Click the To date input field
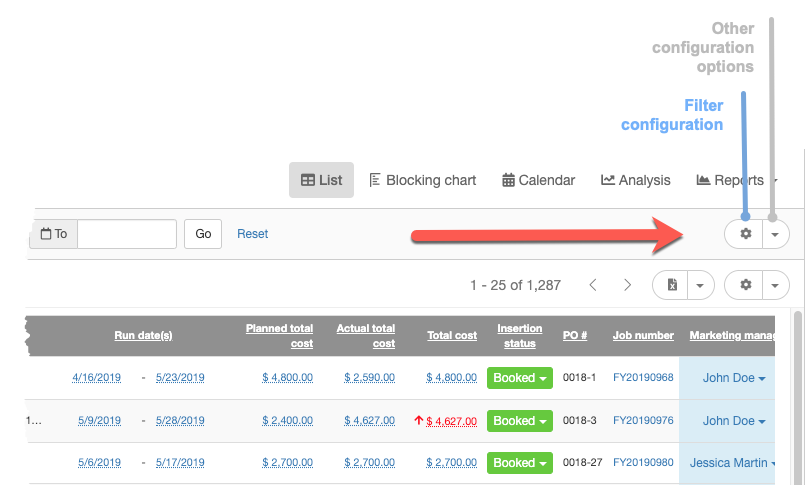Viewport: 805px width, 485px height. tap(127, 234)
